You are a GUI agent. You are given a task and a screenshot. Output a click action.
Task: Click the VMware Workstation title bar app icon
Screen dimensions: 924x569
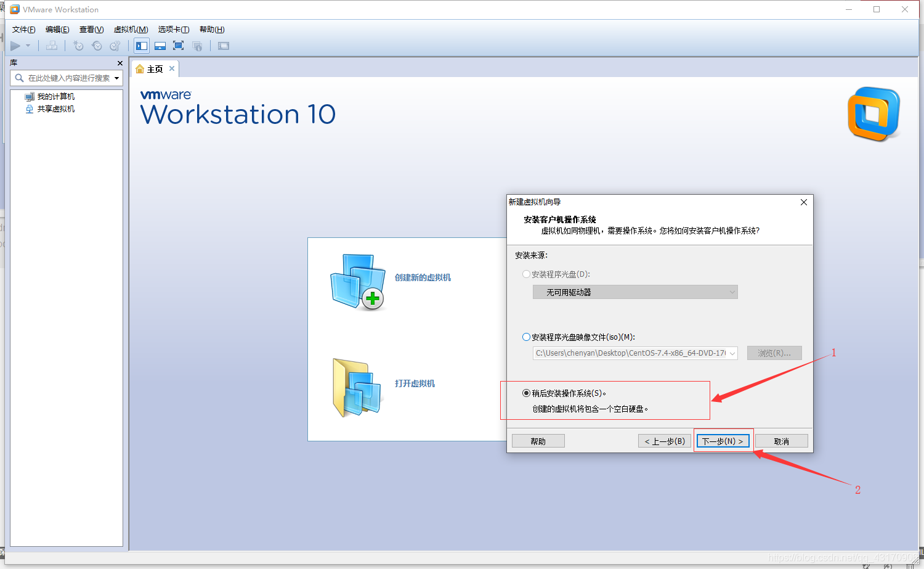[x=14, y=9]
